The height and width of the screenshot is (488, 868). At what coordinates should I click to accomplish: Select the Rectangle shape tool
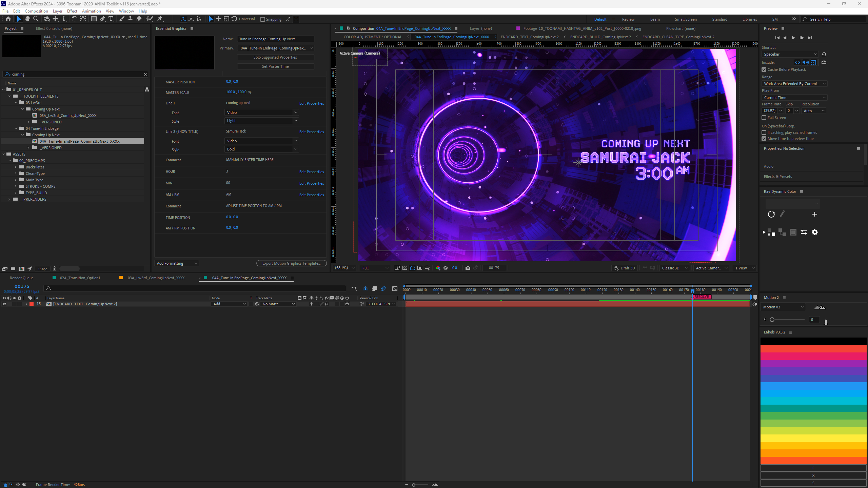tap(94, 19)
